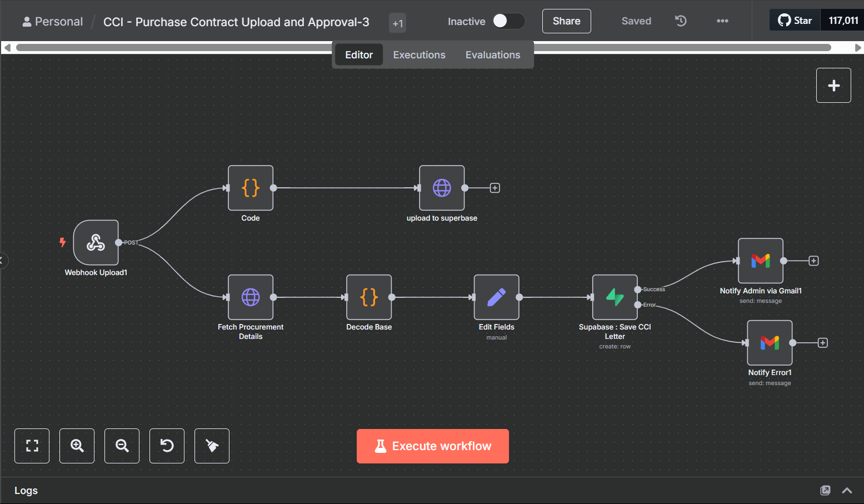Switch to the Evaluations tab
Viewport: 864px width, 504px height.
pyautogui.click(x=492, y=55)
